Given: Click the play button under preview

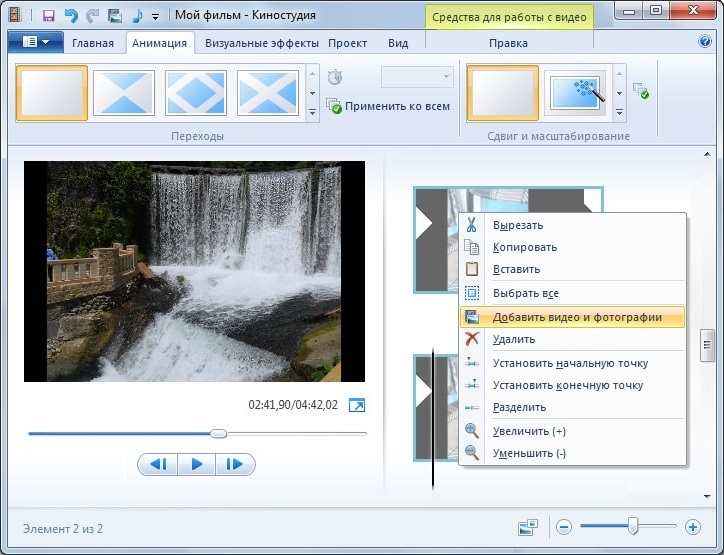Looking at the screenshot, I should click(x=196, y=464).
